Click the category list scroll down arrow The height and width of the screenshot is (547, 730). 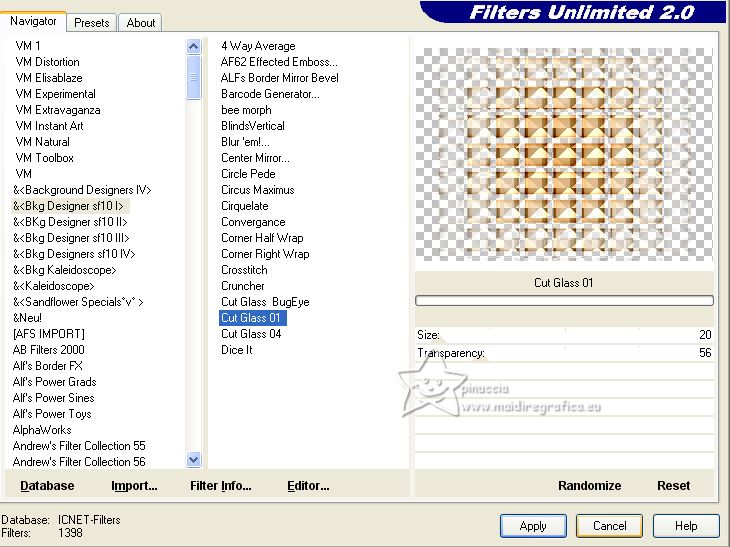pos(193,460)
